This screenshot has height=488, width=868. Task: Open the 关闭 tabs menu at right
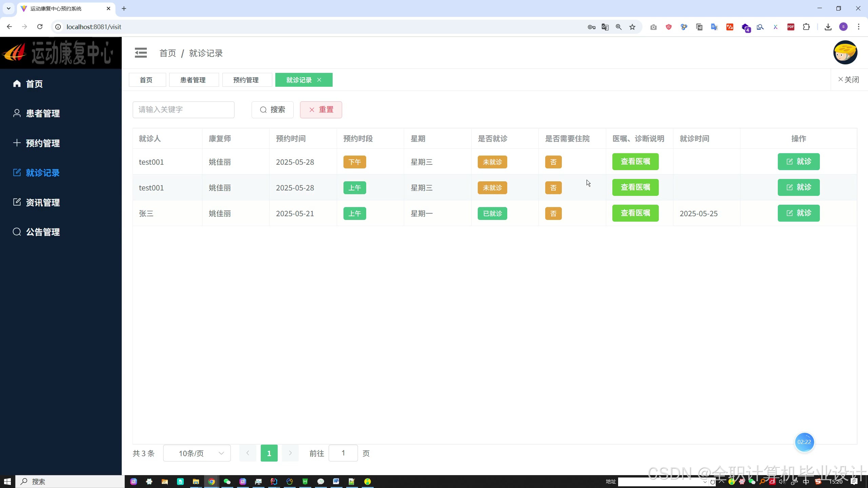click(x=849, y=80)
